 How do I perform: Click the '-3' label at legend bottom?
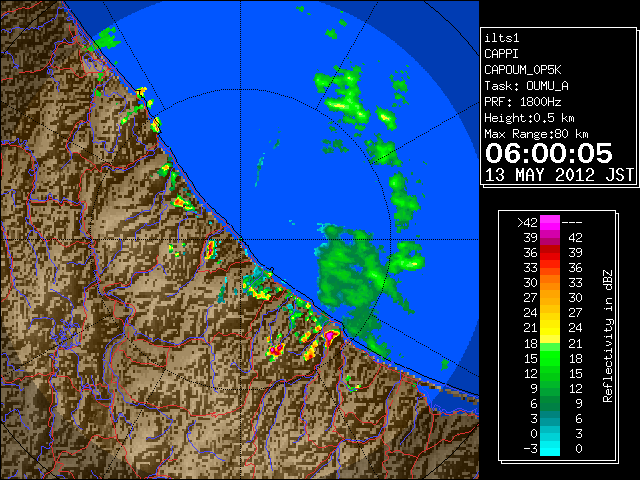point(530,449)
